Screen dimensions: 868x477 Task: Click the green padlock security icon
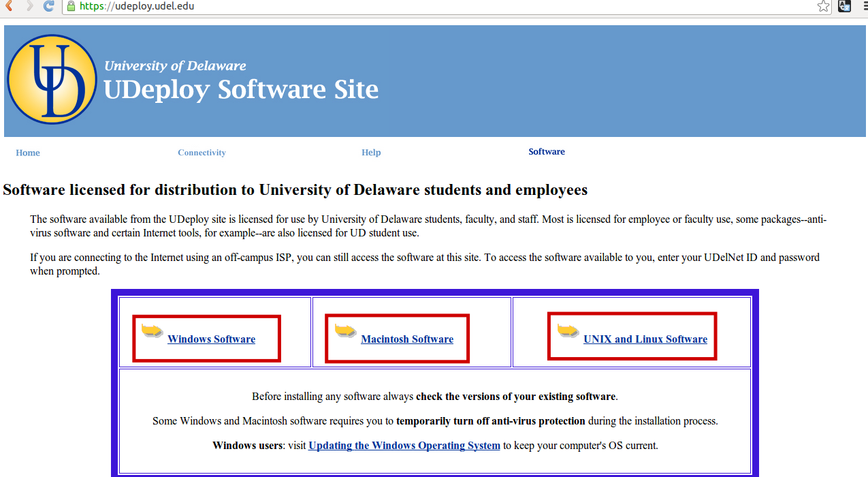70,6
